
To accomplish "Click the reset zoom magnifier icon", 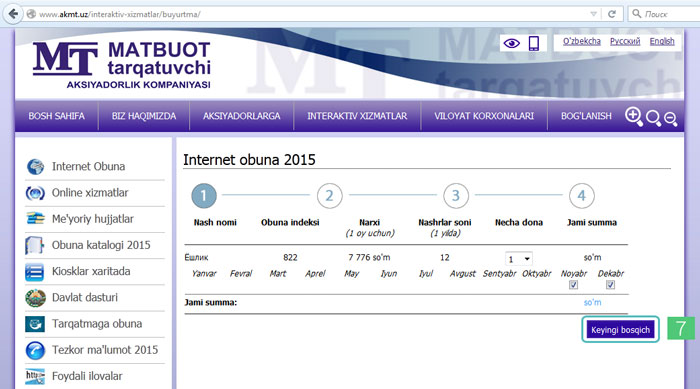I will 653,118.
